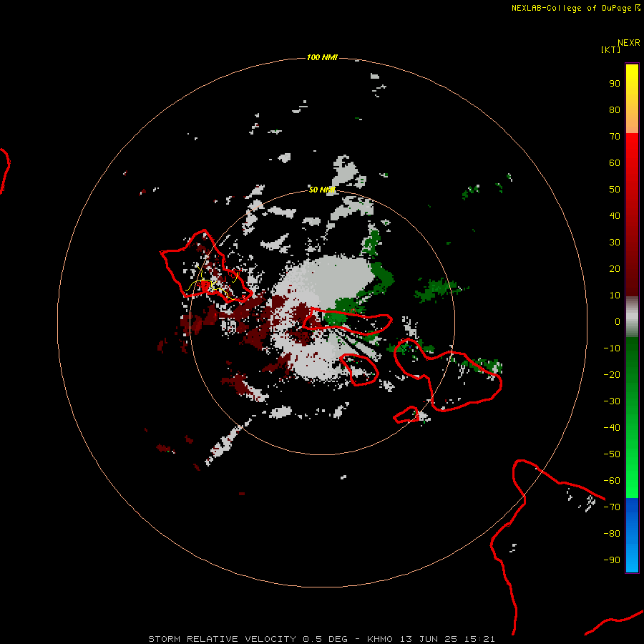Image resolution: width=644 pixels, height=644 pixels.
Task: Select the -60 value on the scale
Action: point(612,481)
